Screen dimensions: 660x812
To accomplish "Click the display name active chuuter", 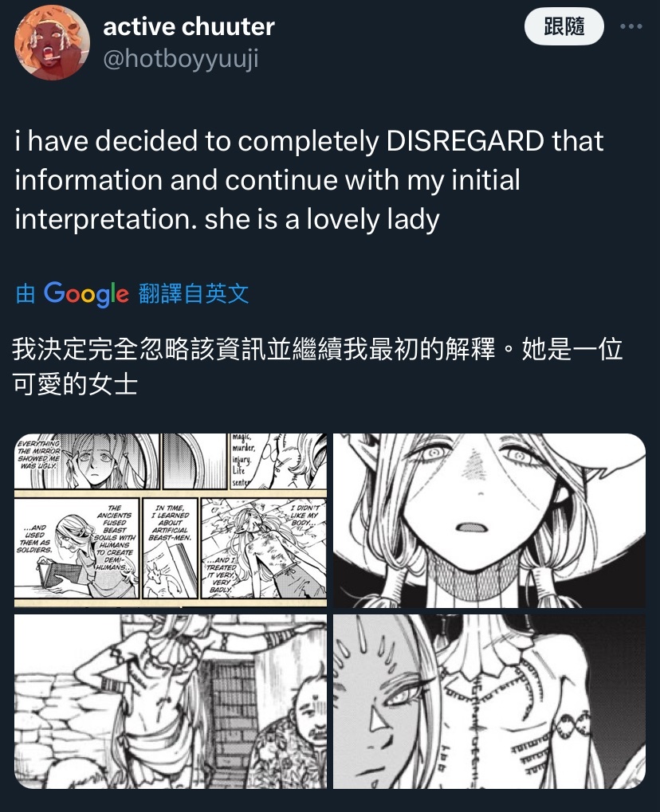I will [x=189, y=26].
